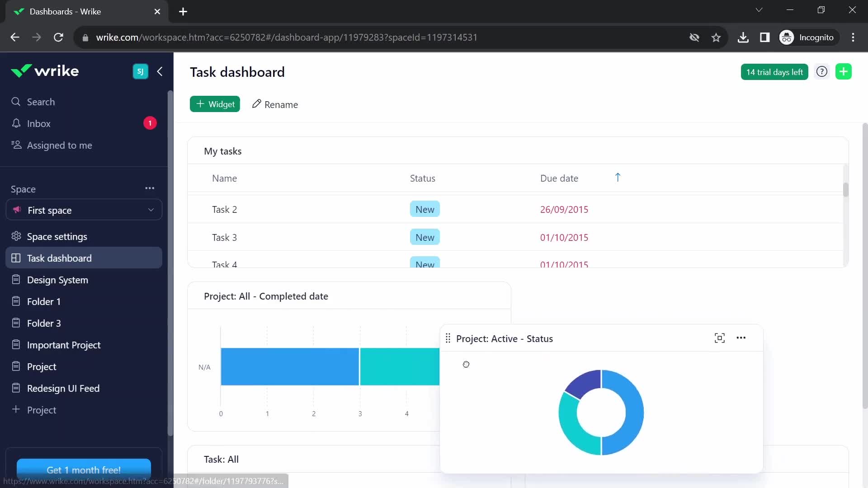The image size is (868, 488).
Task: Grab the Project: Active - Status drag handle
Action: (x=448, y=338)
